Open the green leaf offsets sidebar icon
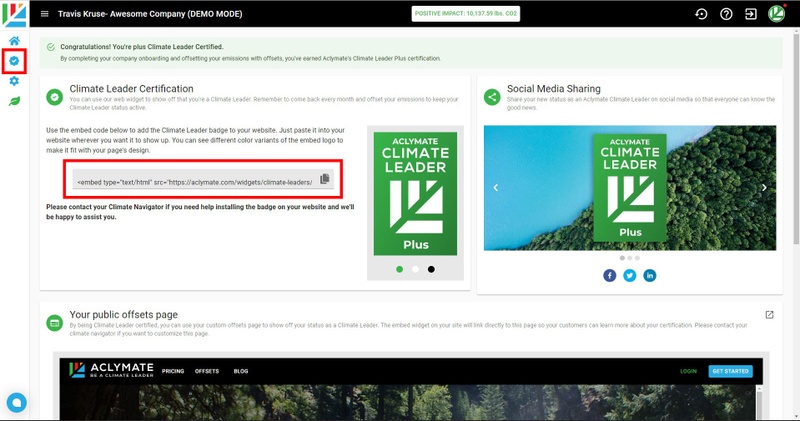Screen dimensions: 800x421 click(14, 101)
